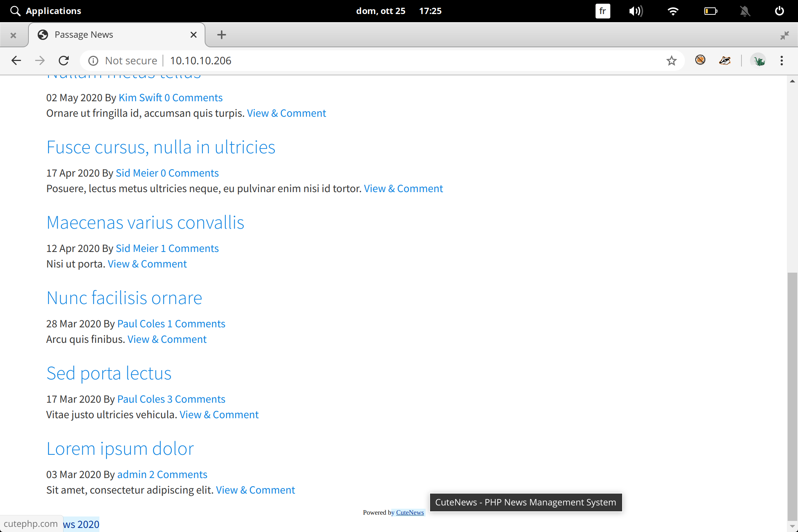The width and height of the screenshot is (798, 532).
Task: Go back to the previous page
Action: (x=16, y=60)
